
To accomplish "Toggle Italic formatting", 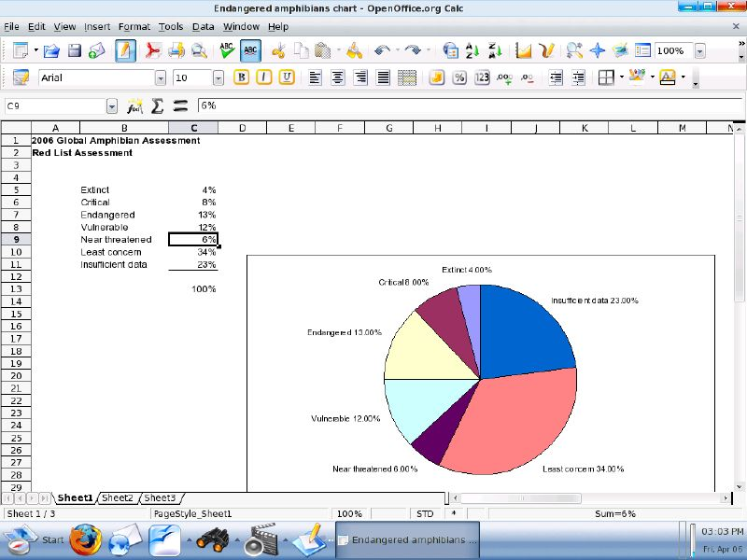I will click(263, 77).
